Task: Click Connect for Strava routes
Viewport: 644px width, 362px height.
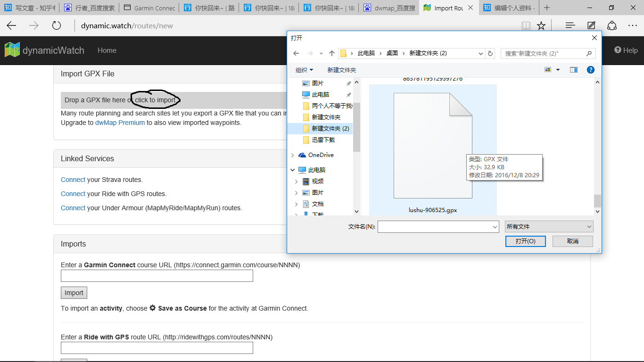Action: click(x=73, y=180)
